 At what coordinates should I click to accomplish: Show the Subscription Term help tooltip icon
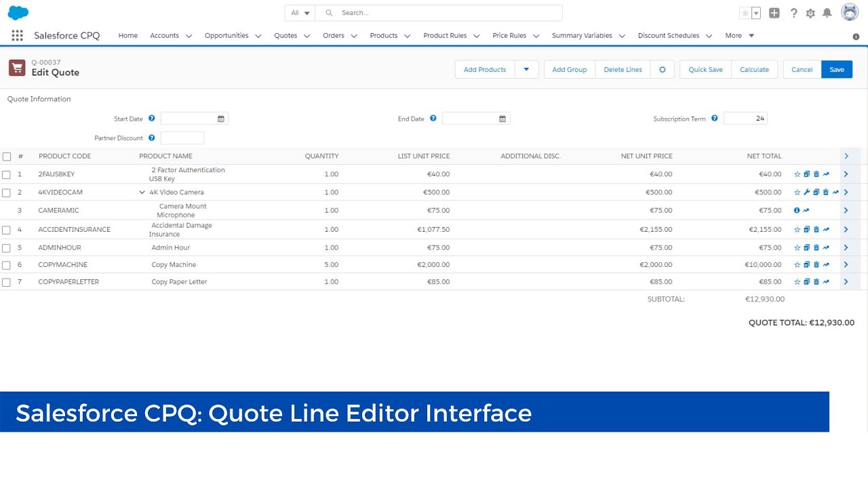714,118
